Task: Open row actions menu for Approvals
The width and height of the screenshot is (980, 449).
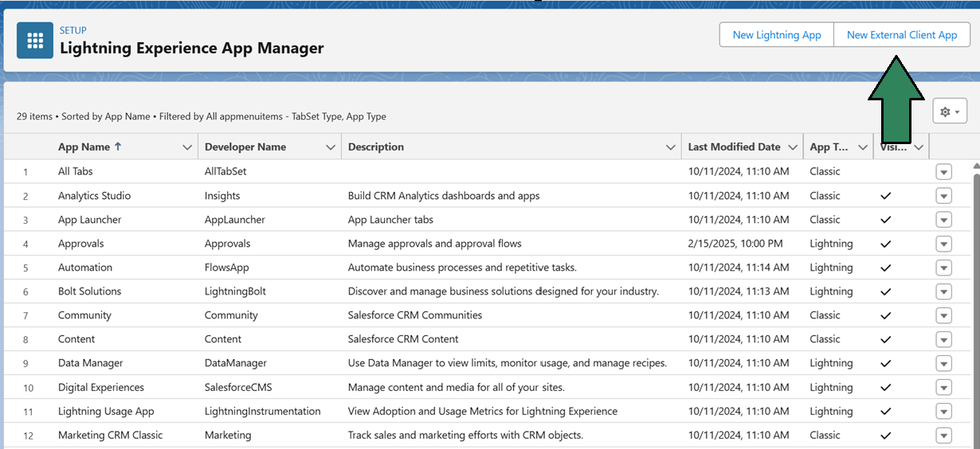Action: coord(944,244)
